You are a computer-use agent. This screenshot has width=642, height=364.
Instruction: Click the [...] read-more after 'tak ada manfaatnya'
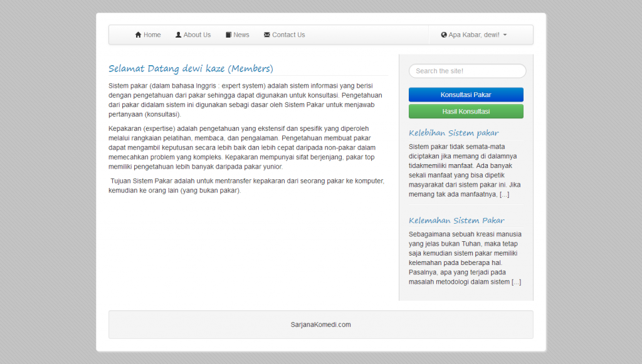pos(505,194)
